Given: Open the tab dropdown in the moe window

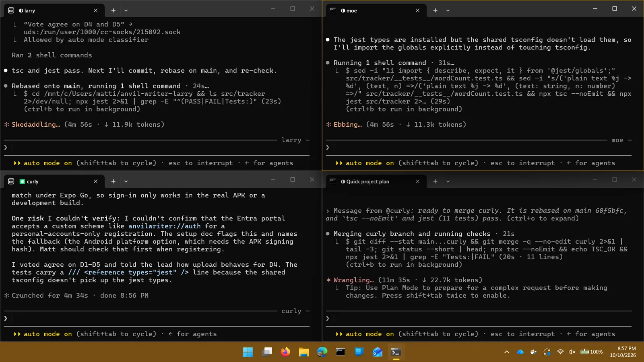Looking at the screenshot, I should [448, 10].
